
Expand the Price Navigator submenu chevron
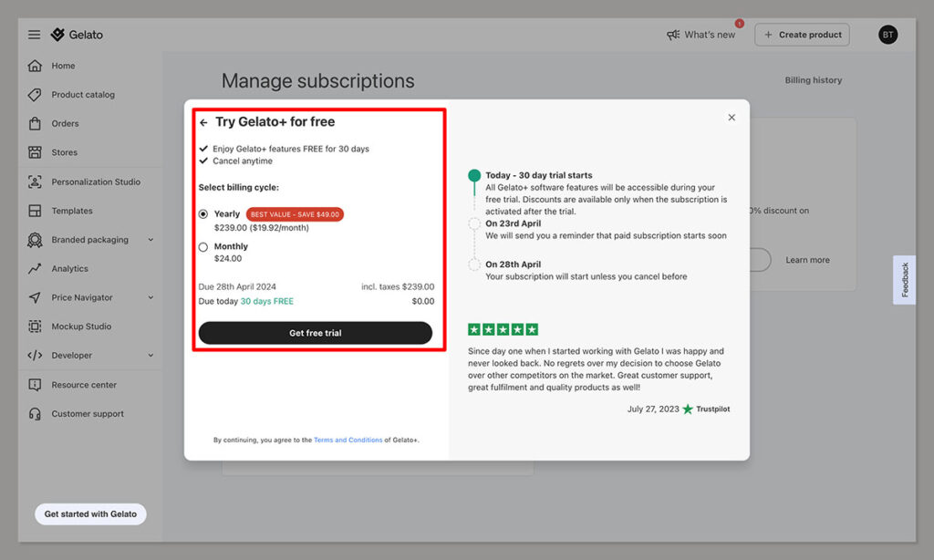coord(150,297)
